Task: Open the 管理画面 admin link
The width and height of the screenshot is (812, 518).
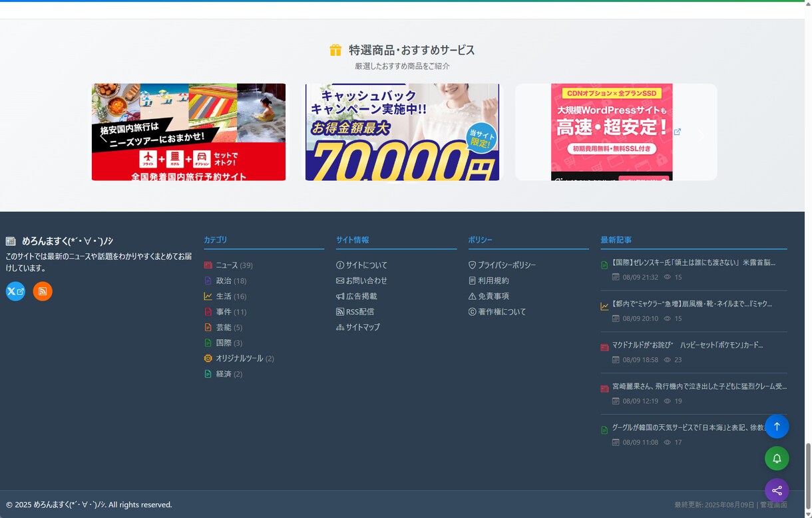Action: click(773, 505)
